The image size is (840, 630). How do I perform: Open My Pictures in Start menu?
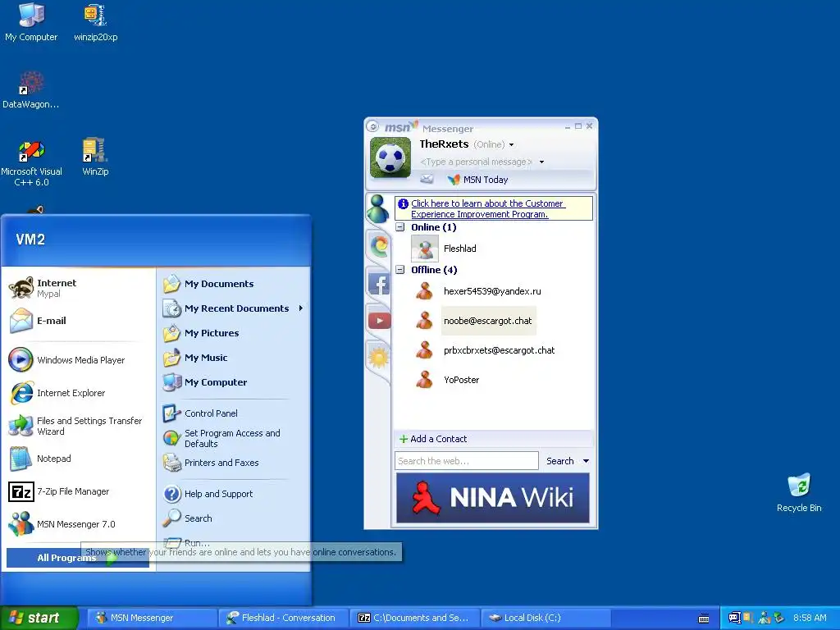233,333
